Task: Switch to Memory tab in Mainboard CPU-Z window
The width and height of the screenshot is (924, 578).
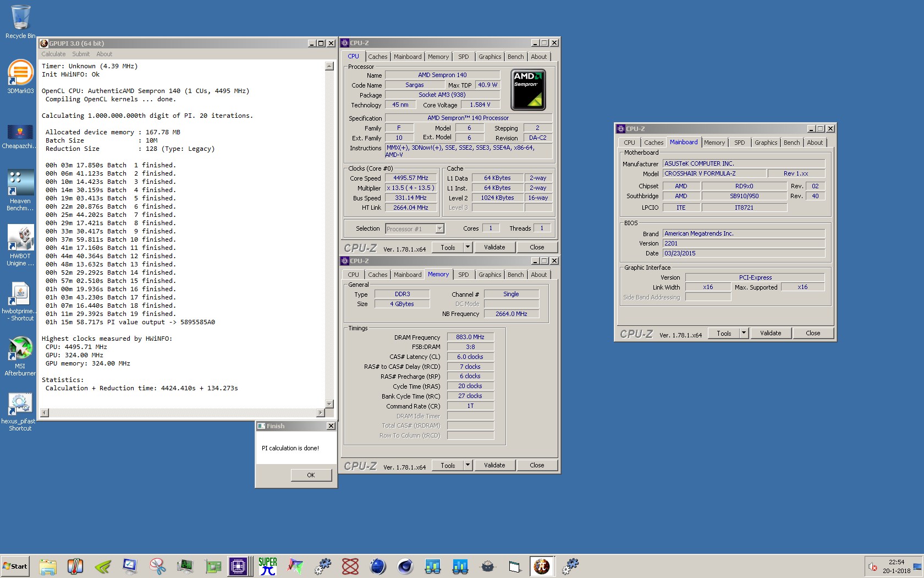Action: (x=714, y=143)
